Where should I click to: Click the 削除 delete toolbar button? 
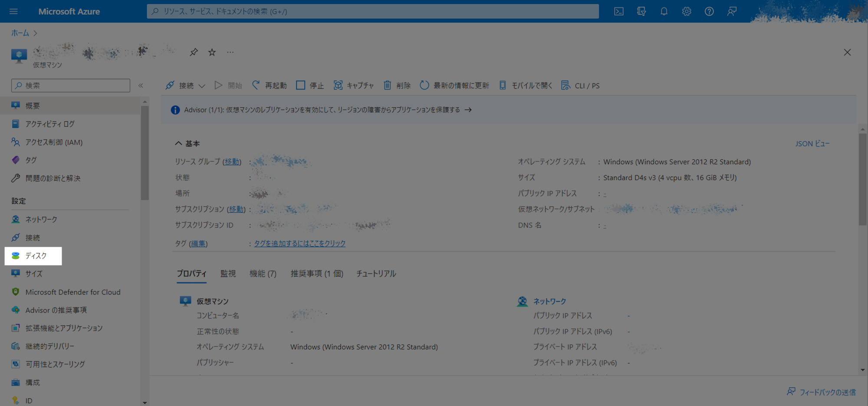(397, 86)
